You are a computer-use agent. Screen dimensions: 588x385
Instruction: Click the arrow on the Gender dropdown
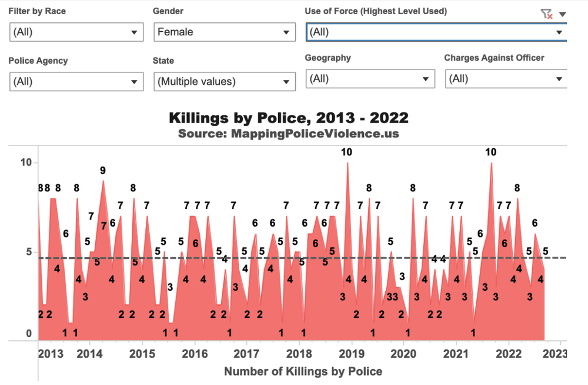pyautogui.click(x=286, y=32)
